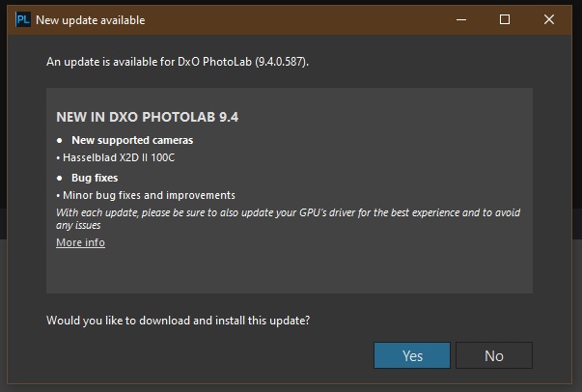Viewport: 582px width, 392px height.
Task: Decline the update with No
Action: pyautogui.click(x=493, y=355)
